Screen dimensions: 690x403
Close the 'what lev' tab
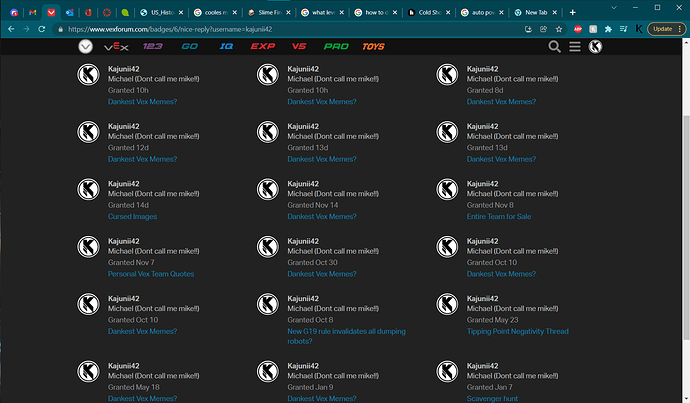[x=341, y=12]
